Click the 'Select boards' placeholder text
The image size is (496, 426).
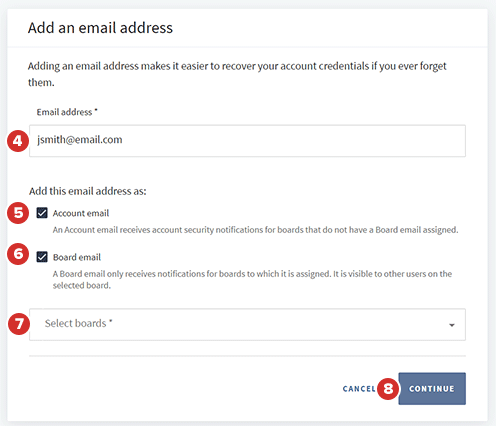pyautogui.click(x=78, y=323)
